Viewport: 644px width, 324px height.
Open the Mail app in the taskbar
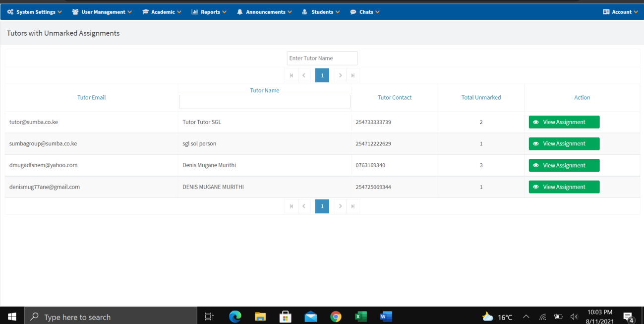click(x=311, y=317)
